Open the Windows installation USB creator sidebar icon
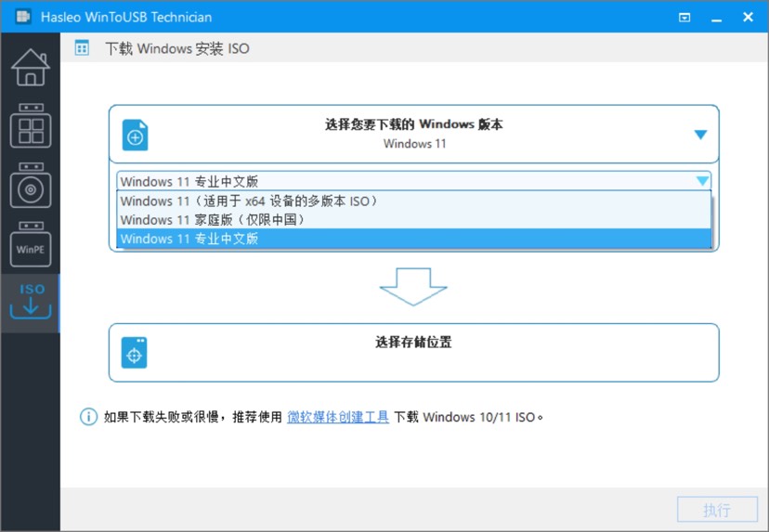 click(x=31, y=185)
